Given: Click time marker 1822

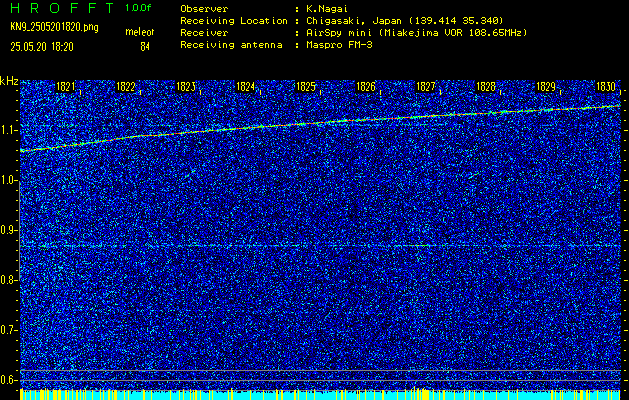Looking at the screenshot, I should [x=126, y=87].
